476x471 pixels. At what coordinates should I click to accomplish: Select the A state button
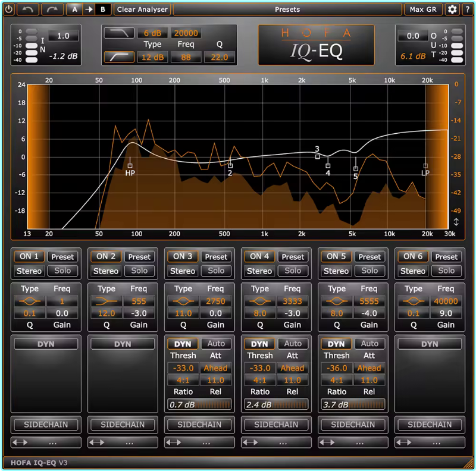(x=74, y=10)
